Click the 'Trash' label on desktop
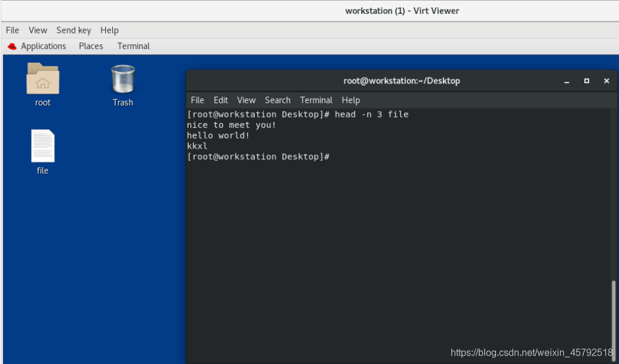619x364 pixels. 123,103
